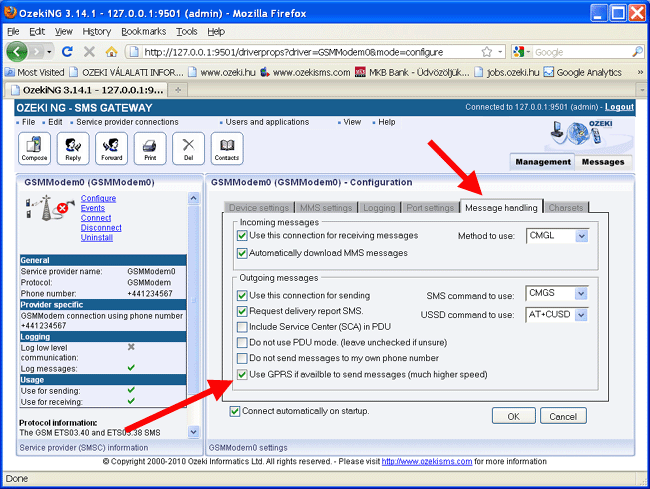The height and width of the screenshot is (489, 650).
Task: Click the Ozeki logo image
Action: pos(583,133)
